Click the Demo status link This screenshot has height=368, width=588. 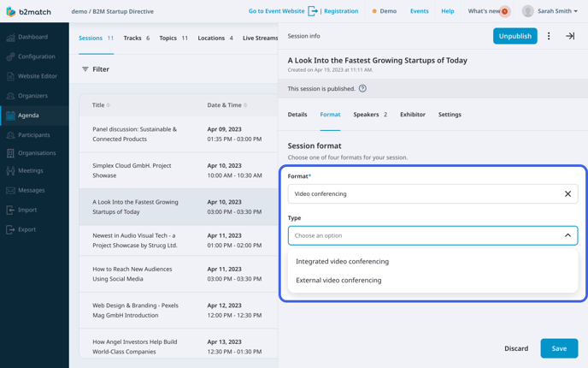pos(385,11)
